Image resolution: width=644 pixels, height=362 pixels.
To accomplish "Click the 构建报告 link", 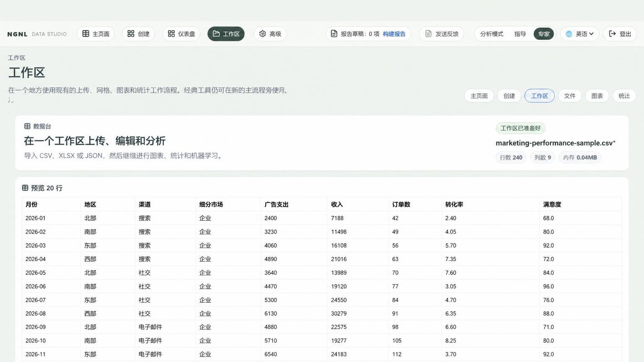I will click(x=394, y=34).
